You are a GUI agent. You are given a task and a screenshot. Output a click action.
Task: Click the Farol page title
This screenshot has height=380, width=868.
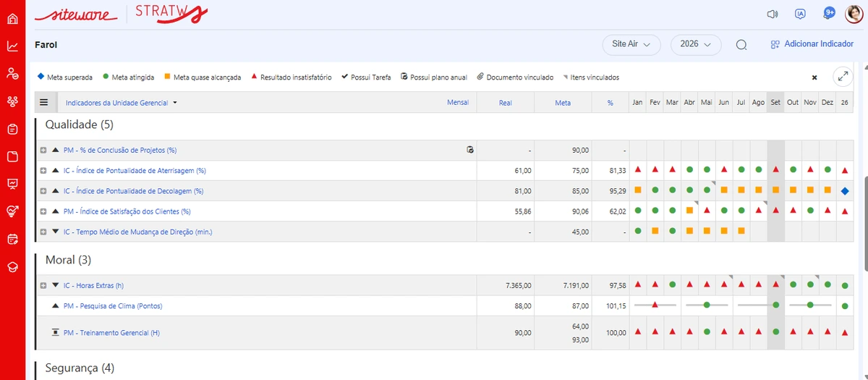[x=46, y=44]
